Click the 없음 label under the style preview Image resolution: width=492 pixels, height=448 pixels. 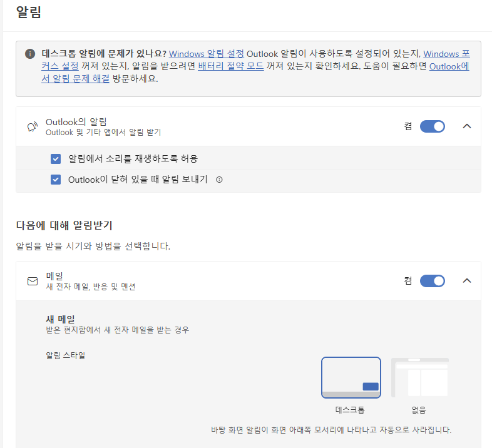point(419,410)
